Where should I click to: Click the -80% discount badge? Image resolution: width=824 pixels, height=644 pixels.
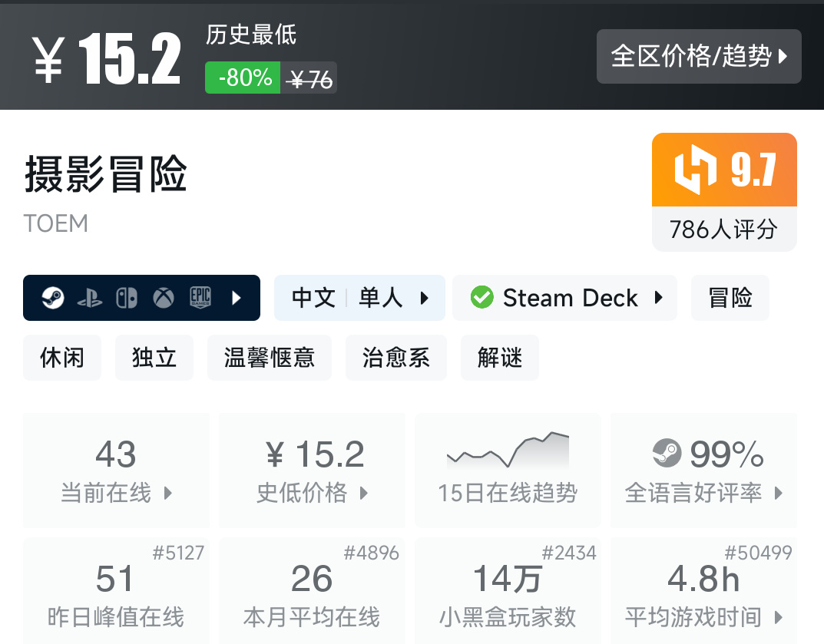point(242,78)
